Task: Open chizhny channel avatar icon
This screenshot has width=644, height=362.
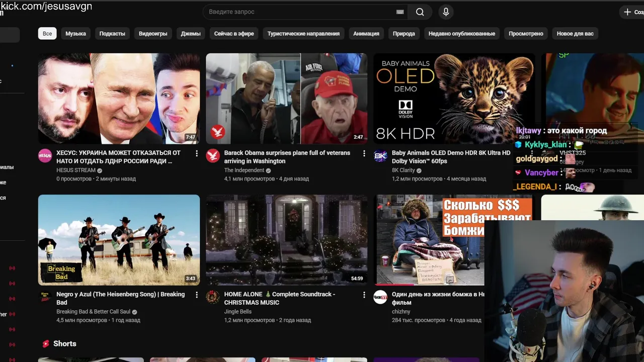Action: (380, 297)
